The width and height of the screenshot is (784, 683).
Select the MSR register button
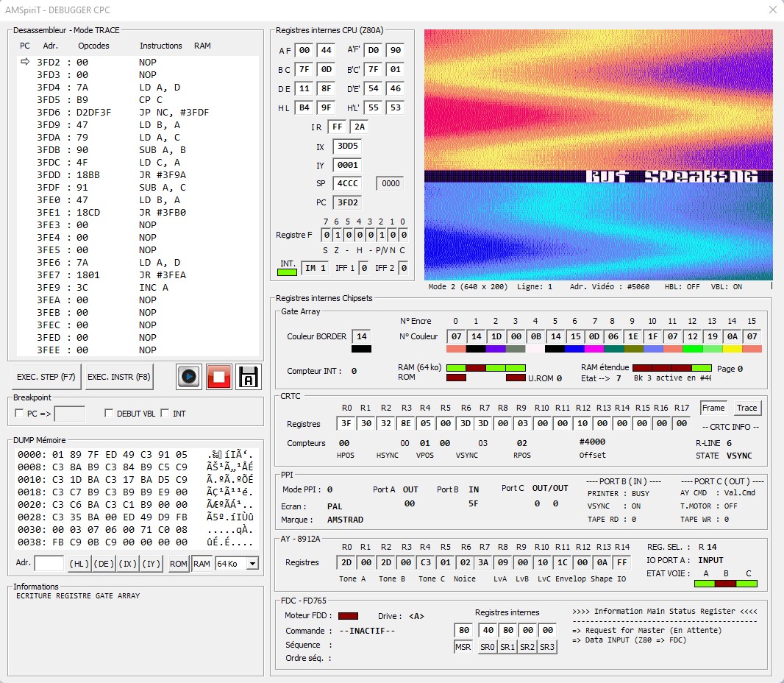463,647
